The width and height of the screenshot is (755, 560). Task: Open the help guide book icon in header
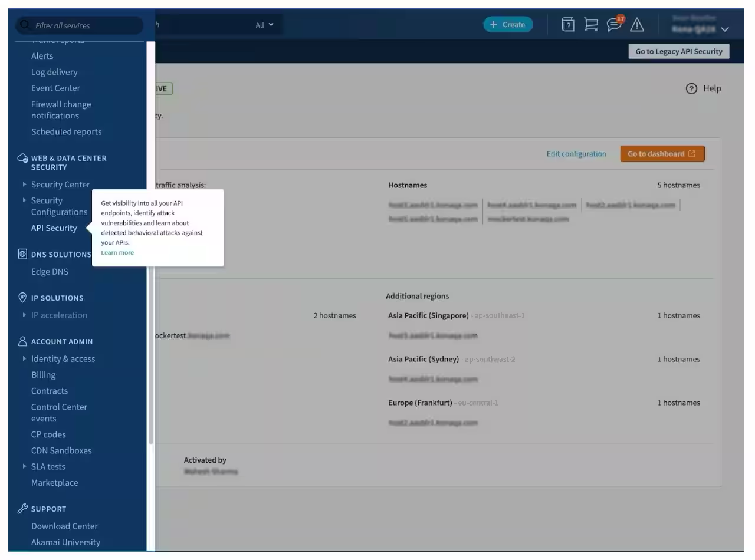click(567, 24)
